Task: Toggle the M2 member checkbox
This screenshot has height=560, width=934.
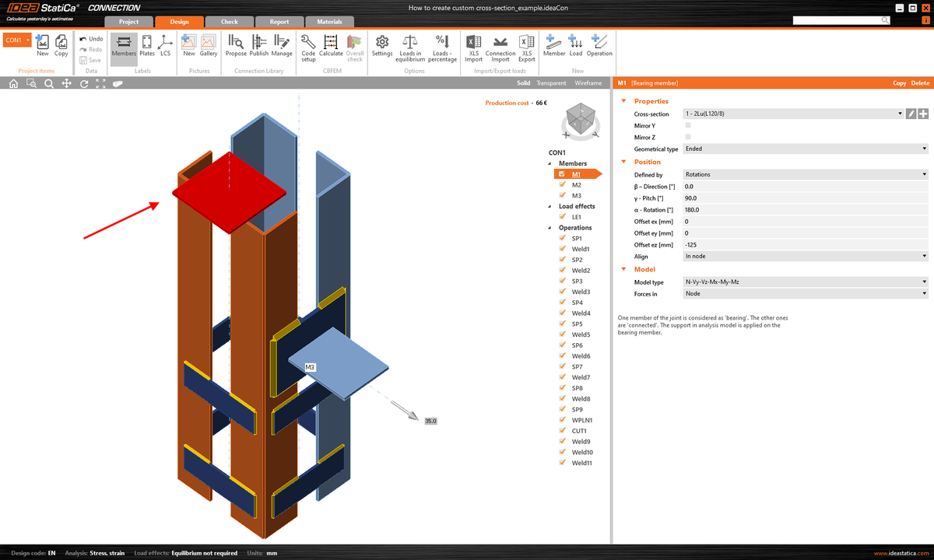Action: 562,184
